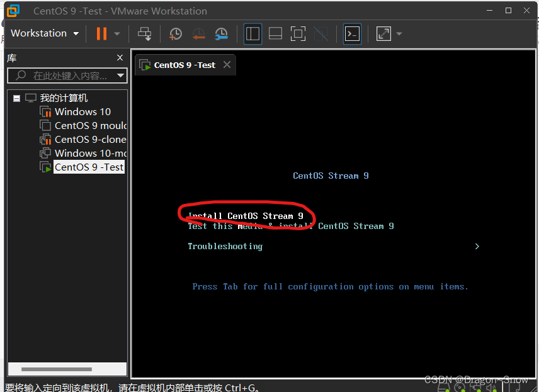The height and width of the screenshot is (392, 539).
Task: Minimize the VMware Workstation window
Action: 490,11
